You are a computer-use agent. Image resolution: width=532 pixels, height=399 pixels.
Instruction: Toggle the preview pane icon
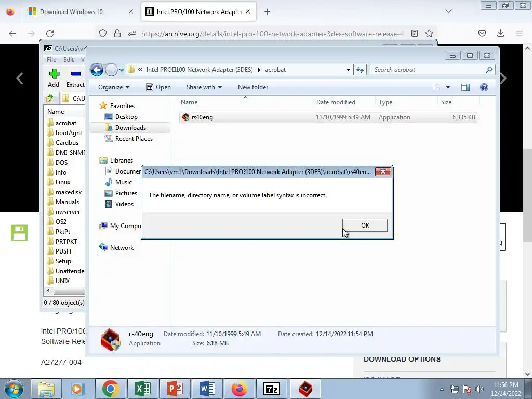point(465,87)
